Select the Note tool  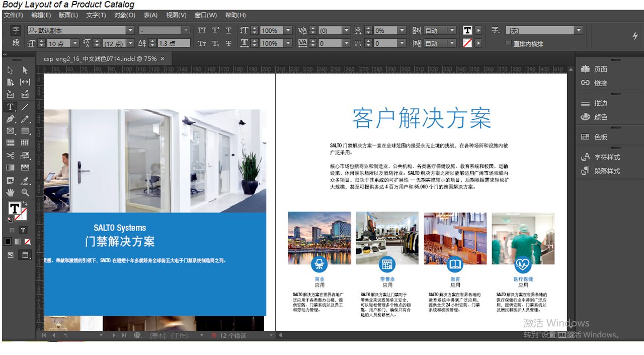click(x=10, y=180)
